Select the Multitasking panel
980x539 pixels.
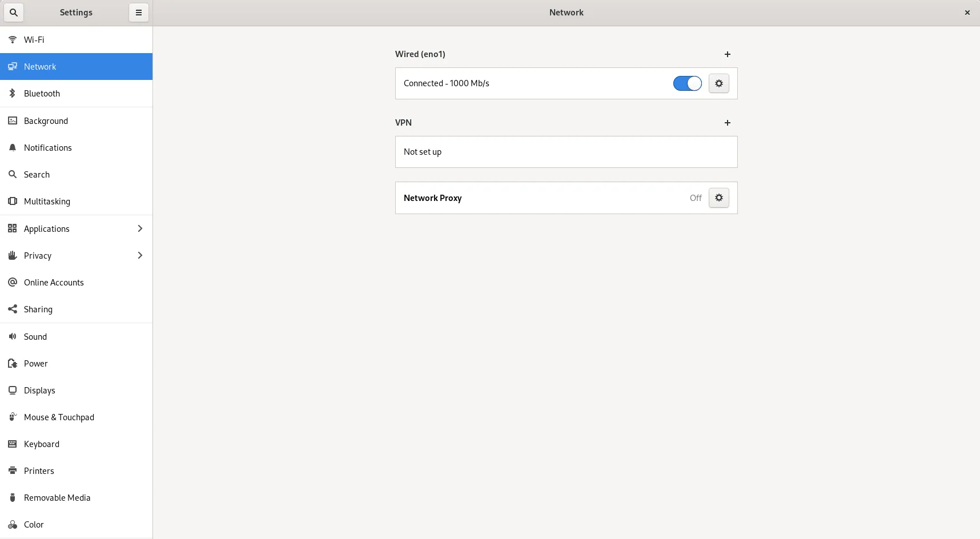click(x=77, y=202)
